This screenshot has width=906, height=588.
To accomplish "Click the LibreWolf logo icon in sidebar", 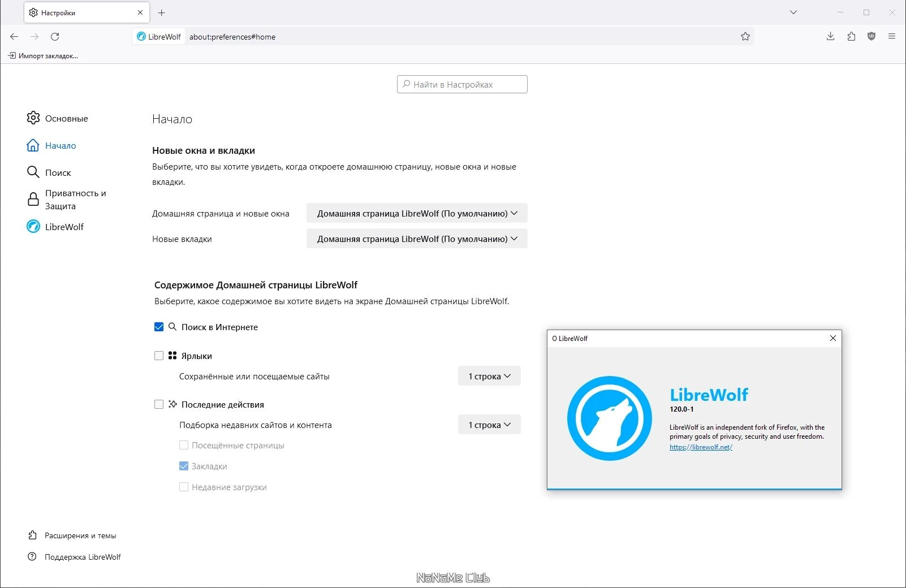I will pyautogui.click(x=33, y=226).
